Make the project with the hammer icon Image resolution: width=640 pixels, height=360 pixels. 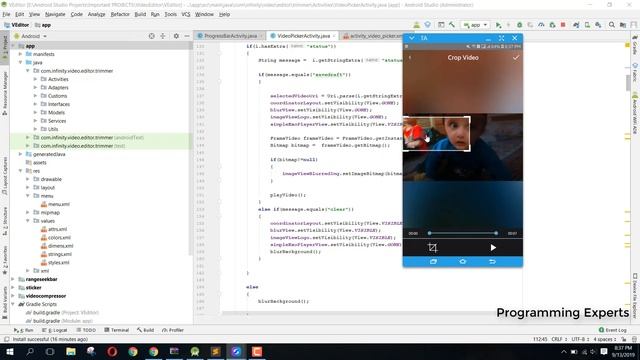452,25
